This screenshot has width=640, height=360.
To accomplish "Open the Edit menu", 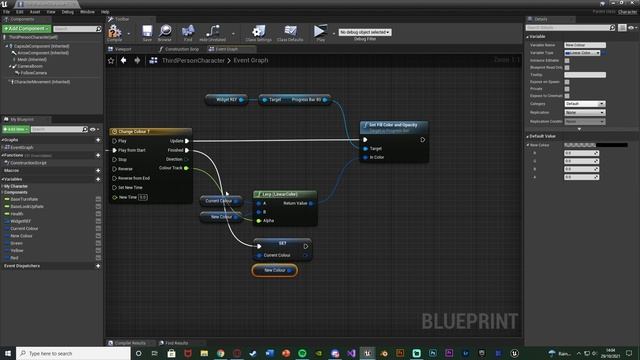I will [x=20, y=12].
